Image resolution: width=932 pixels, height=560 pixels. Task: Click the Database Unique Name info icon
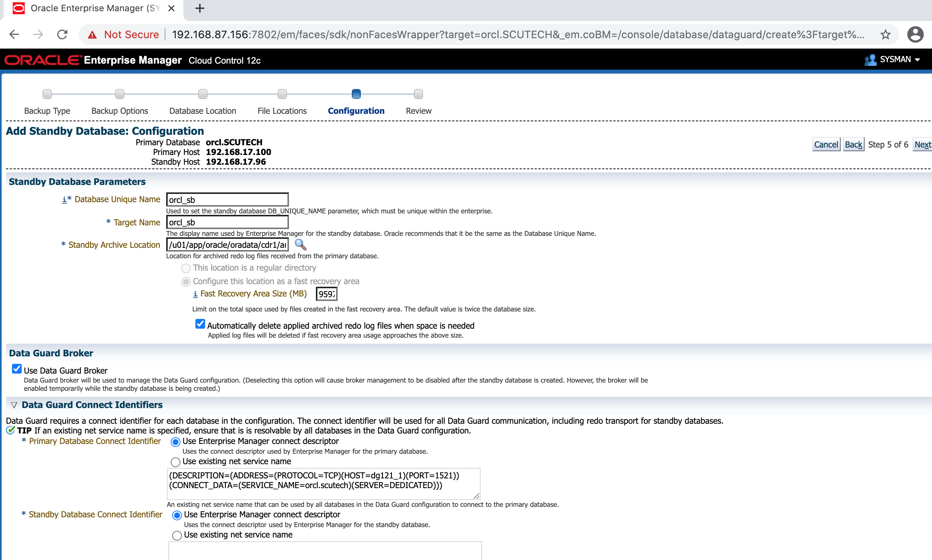click(64, 200)
